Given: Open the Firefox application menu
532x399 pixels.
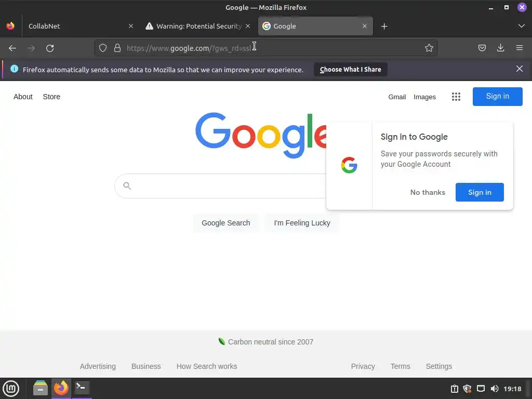Looking at the screenshot, I should [x=519, y=48].
